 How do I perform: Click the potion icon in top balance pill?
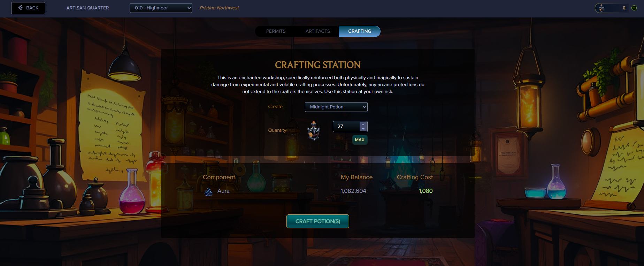(x=601, y=8)
